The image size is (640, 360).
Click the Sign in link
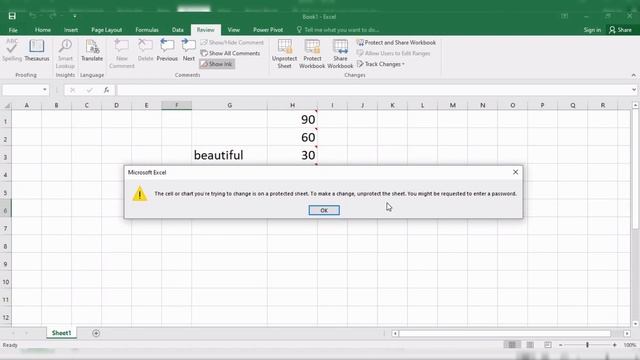tap(592, 30)
